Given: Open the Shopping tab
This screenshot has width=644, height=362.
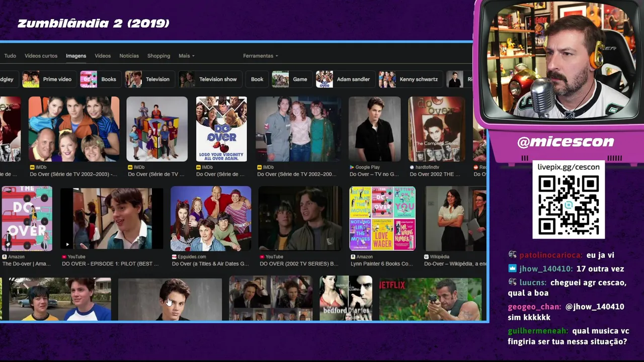Looking at the screenshot, I should click(158, 56).
